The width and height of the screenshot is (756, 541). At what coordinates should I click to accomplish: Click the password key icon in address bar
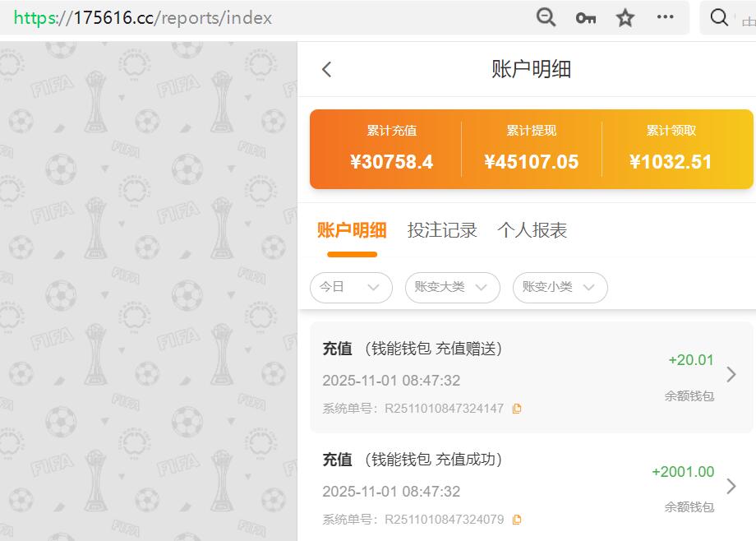tap(585, 17)
